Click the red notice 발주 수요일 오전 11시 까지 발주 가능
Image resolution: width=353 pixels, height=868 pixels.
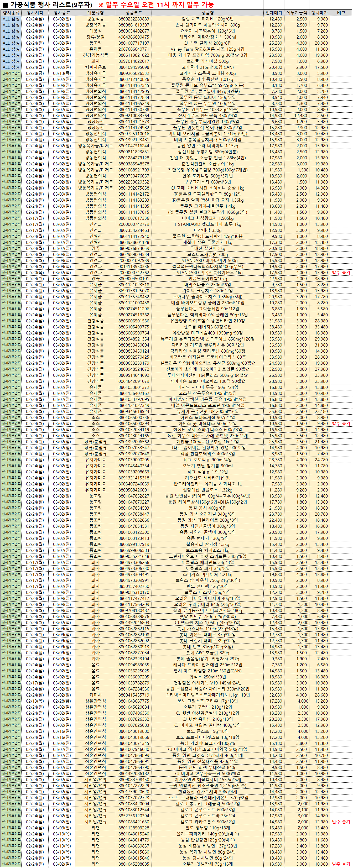(159, 5)
